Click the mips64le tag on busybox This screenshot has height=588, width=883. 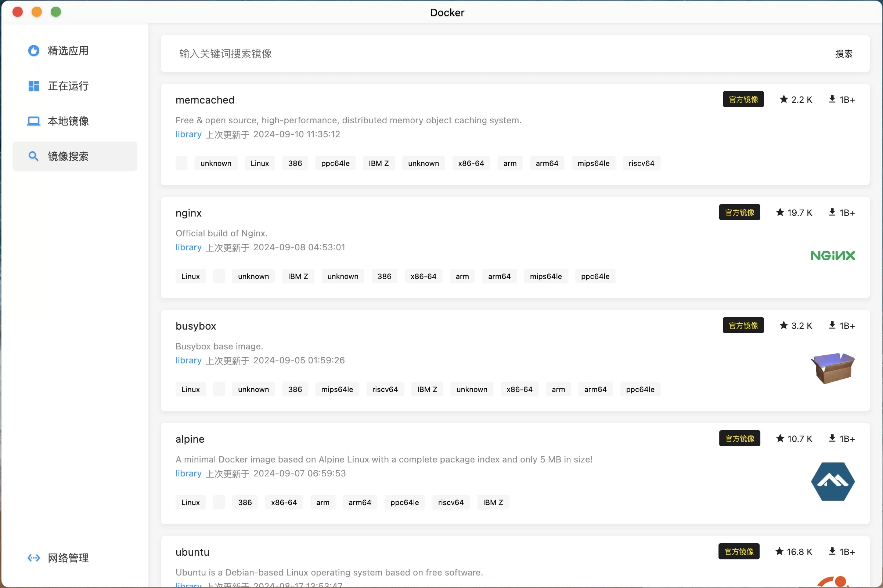pyautogui.click(x=336, y=389)
